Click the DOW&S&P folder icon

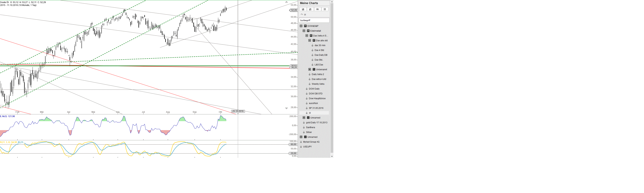click(305, 26)
